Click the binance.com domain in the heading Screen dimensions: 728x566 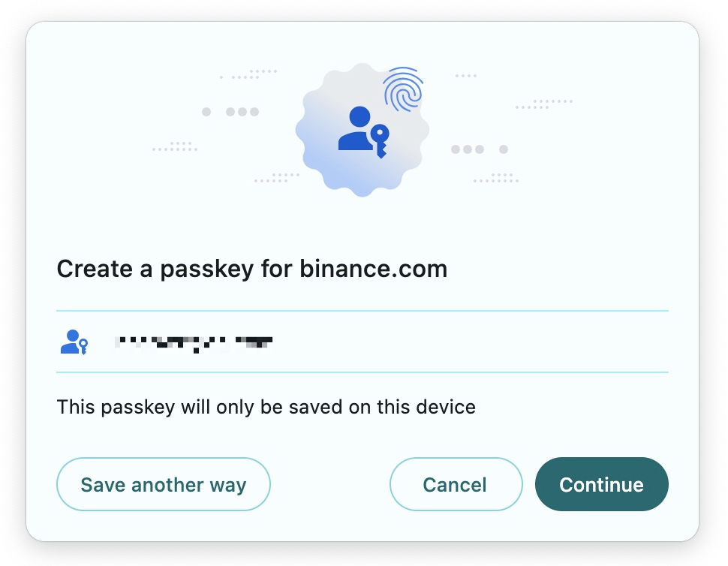pyautogui.click(x=373, y=269)
